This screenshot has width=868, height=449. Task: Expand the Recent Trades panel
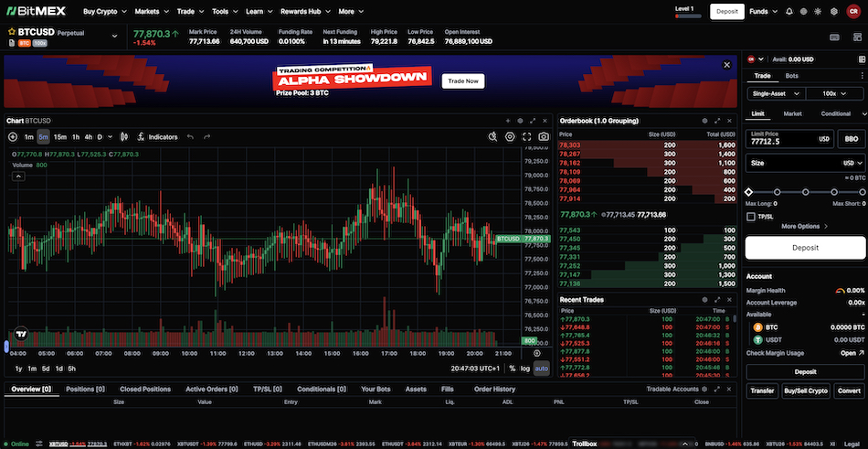[717, 299]
